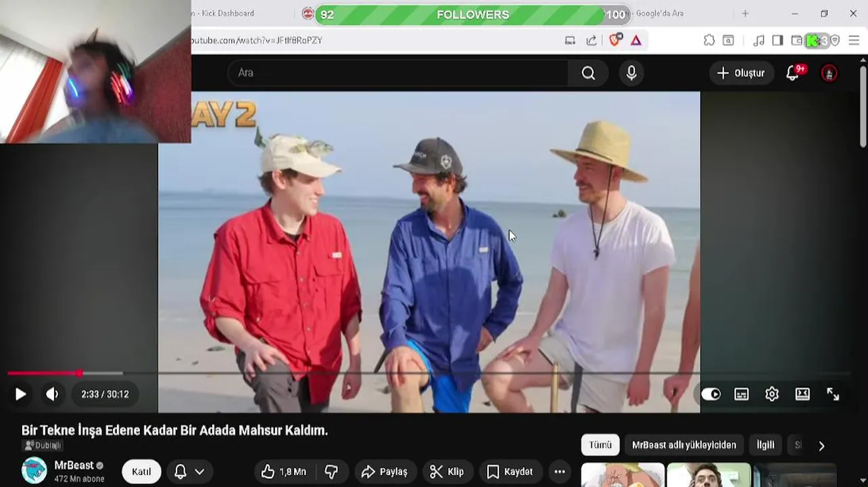The height and width of the screenshot is (487, 868).
Task: Select the İlgili filter chip
Action: pos(765,445)
